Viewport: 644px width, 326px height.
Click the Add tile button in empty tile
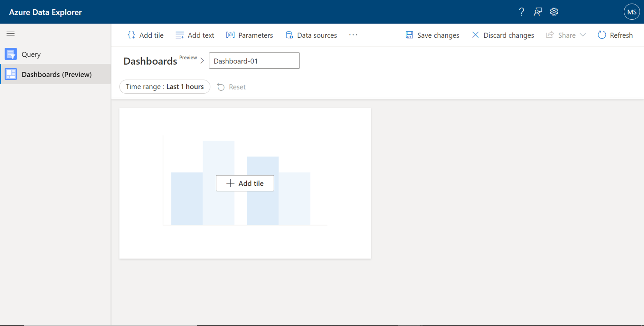click(245, 183)
